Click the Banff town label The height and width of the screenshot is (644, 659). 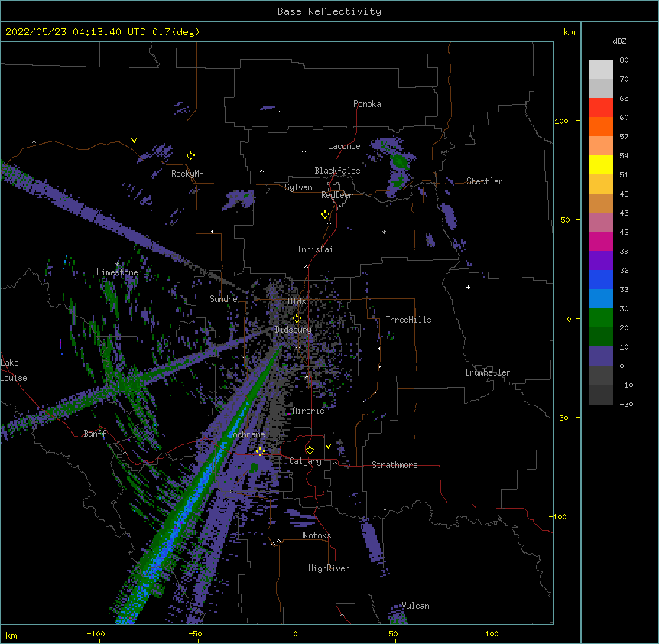95,434
